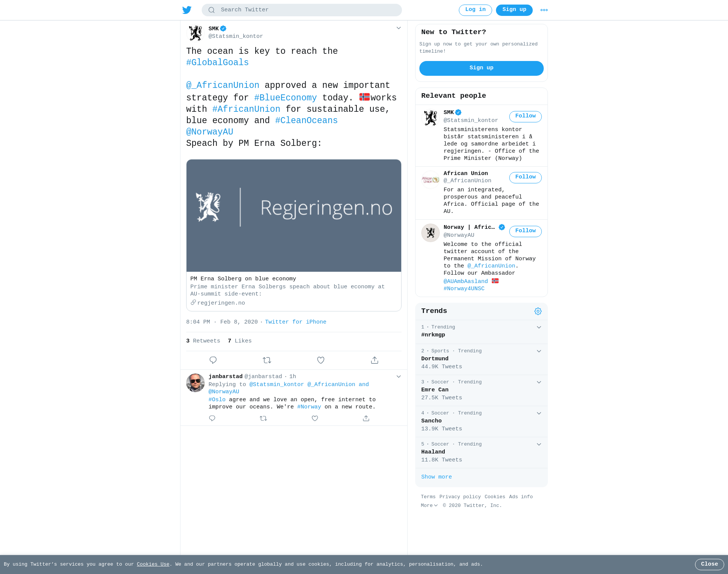Screen dimensions: 728x574
Task: Open the three-dots more menu in header
Action: [x=544, y=10]
